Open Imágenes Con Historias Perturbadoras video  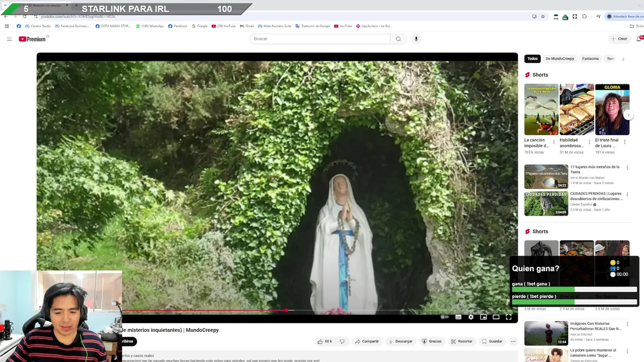coord(546,333)
